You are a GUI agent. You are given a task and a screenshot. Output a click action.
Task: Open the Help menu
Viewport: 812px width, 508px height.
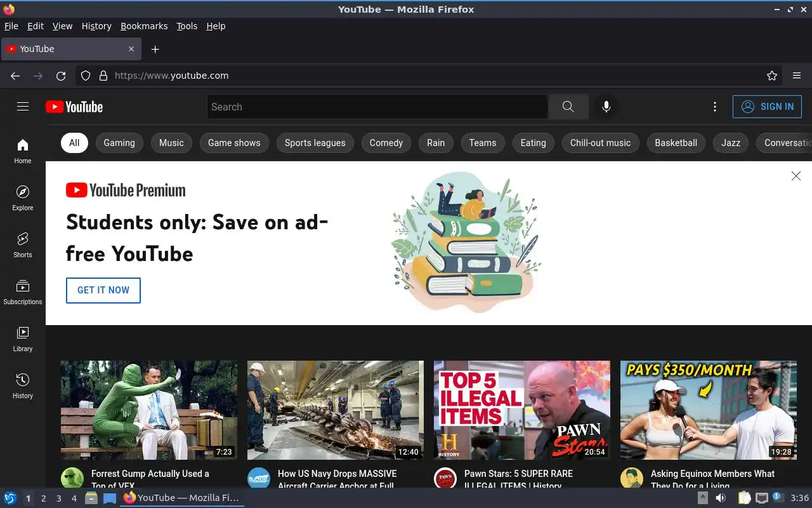coord(216,26)
